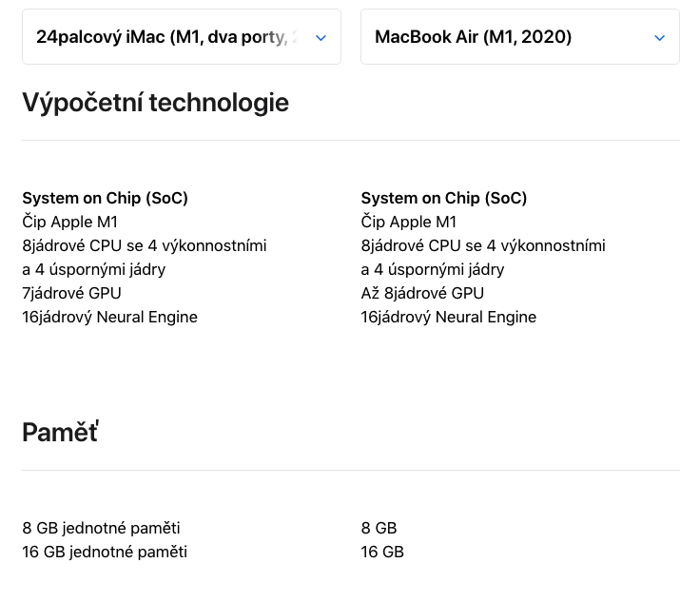
Task: Click the 7jádrové GPU spec
Action: coord(71,293)
